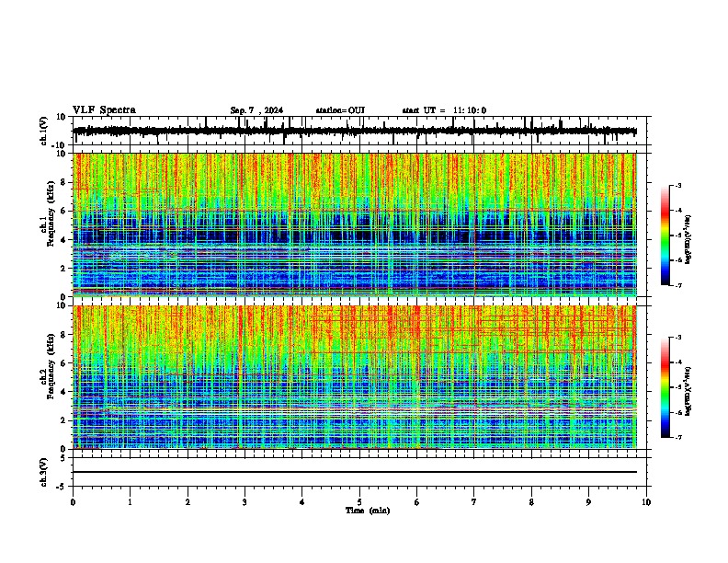The image size is (728, 563).
Task: Click the "Time (min)" axis label
Action: (368, 511)
